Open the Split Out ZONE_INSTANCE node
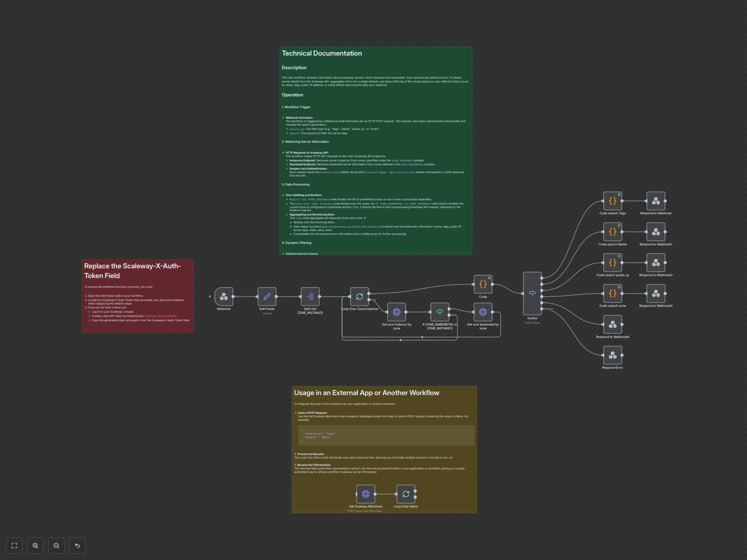This screenshot has height=560, width=747. point(310,296)
